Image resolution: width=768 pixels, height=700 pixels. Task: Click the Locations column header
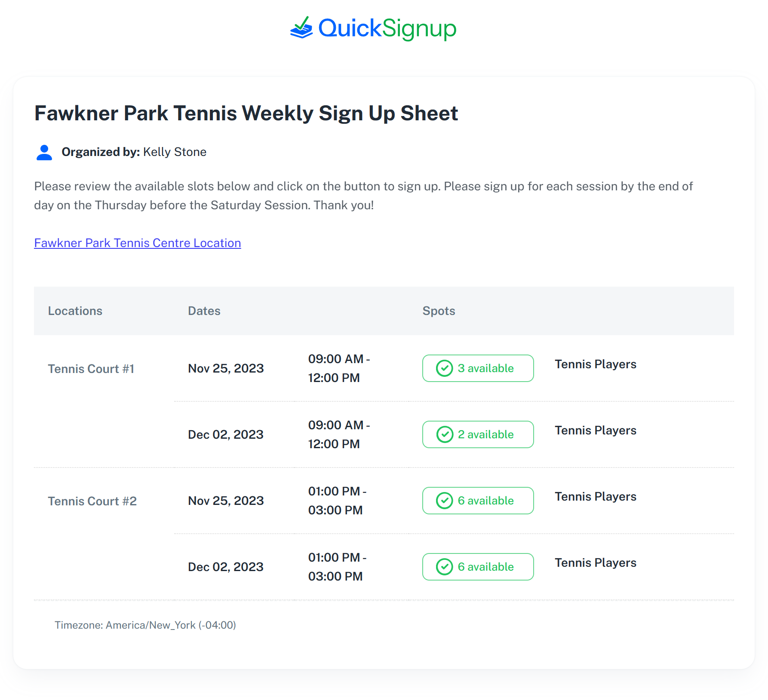(75, 311)
